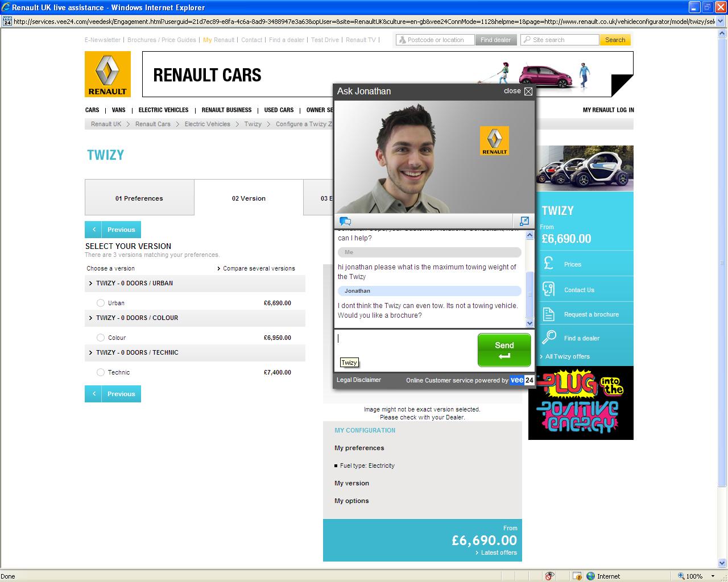728x582 pixels.
Task: Click the vee24 logo in chat footer
Action: 522,380
